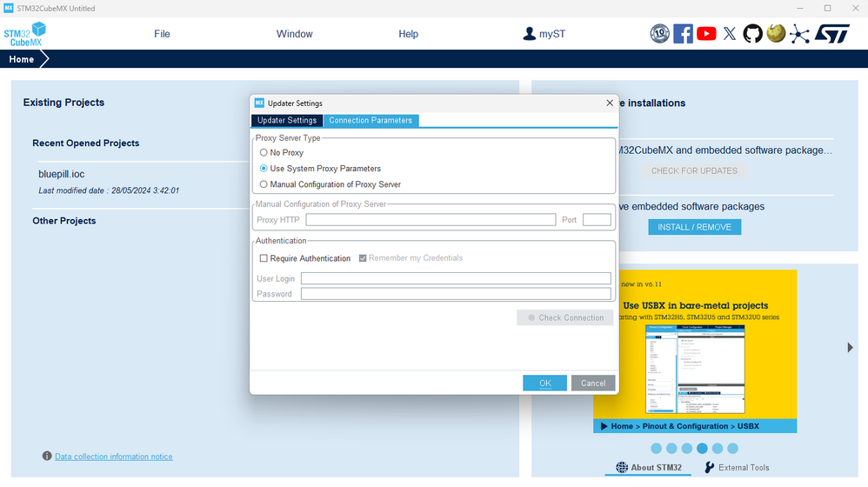
Task: Open the Data collection information notice link
Action: [113, 457]
